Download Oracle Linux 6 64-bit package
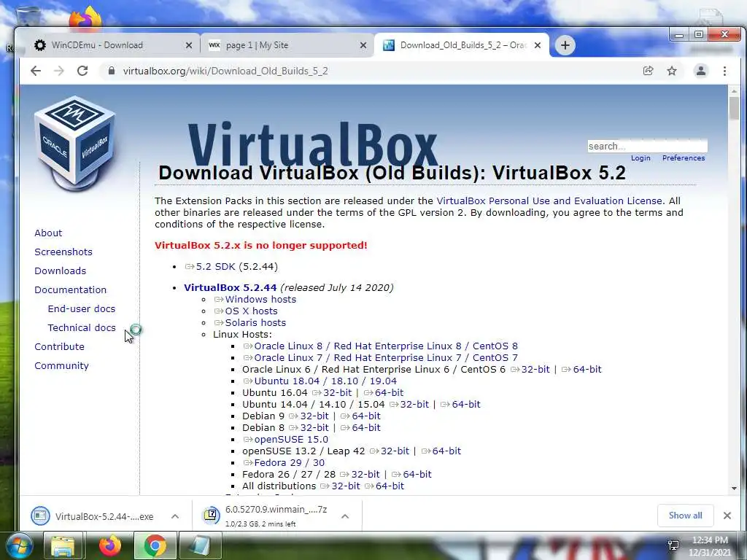The height and width of the screenshot is (560, 747). coord(587,370)
